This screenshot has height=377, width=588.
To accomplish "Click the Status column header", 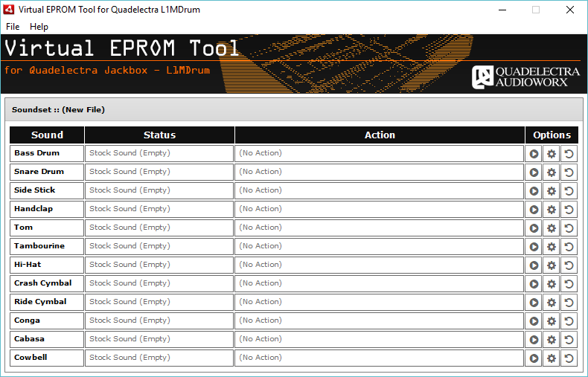I will tap(159, 135).
